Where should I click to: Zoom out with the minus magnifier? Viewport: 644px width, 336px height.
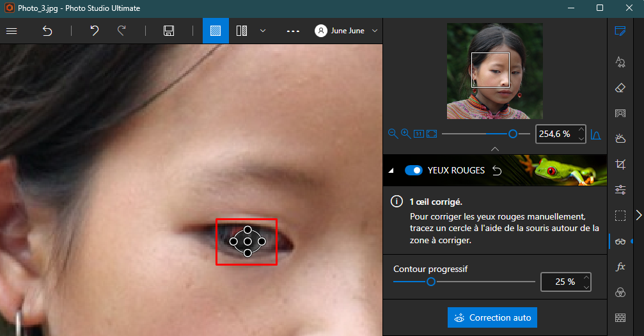(393, 134)
